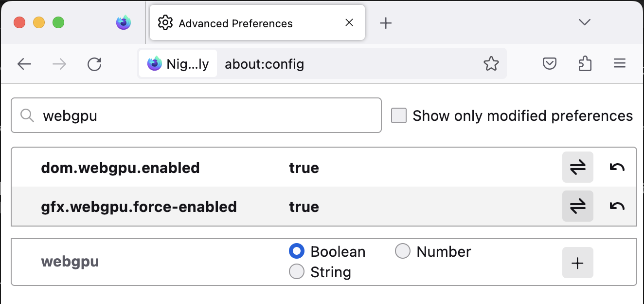
Task: Reset dom.webgpu.enabled to default
Action: 617,167
